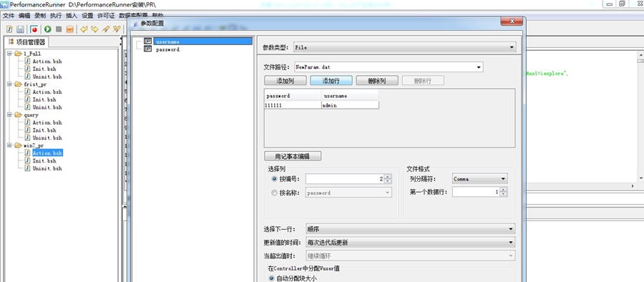This screenshot has width=644, height=282.
Task: Click the orange toolbar icon beside stop
Action: tap(70, 29)
